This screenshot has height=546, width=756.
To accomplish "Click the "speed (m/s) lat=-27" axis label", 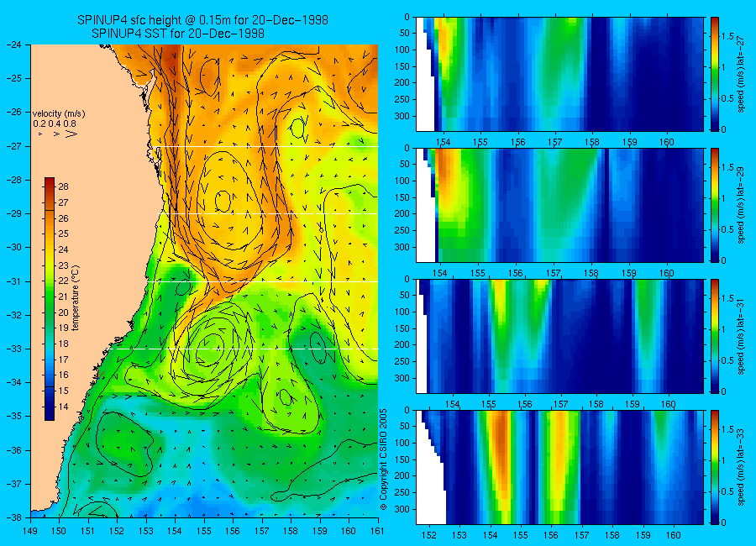I will [742, 74].
